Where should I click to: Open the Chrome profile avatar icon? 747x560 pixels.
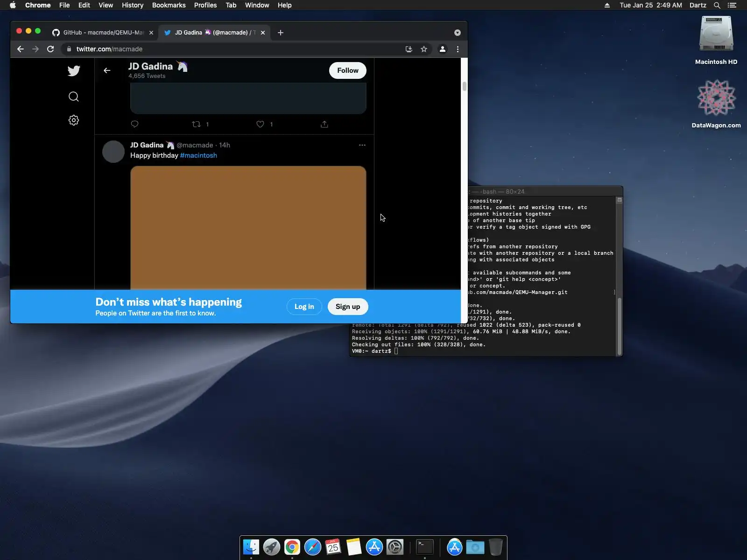coord(443,49)
